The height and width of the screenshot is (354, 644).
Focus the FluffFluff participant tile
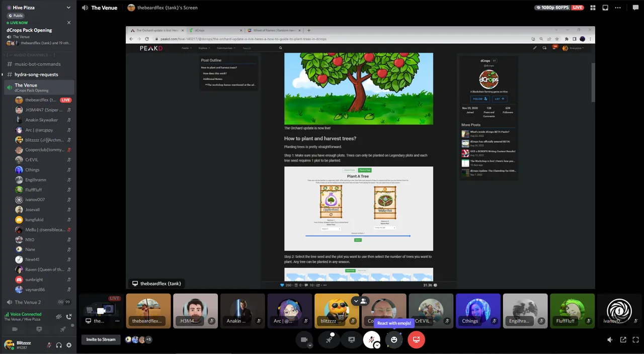click(x=572, y=311)
